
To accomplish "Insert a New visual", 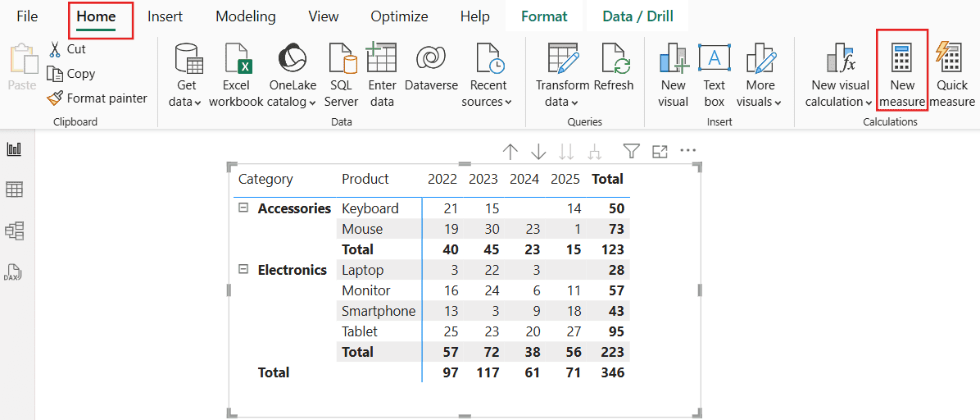I will tap(673, 75).
